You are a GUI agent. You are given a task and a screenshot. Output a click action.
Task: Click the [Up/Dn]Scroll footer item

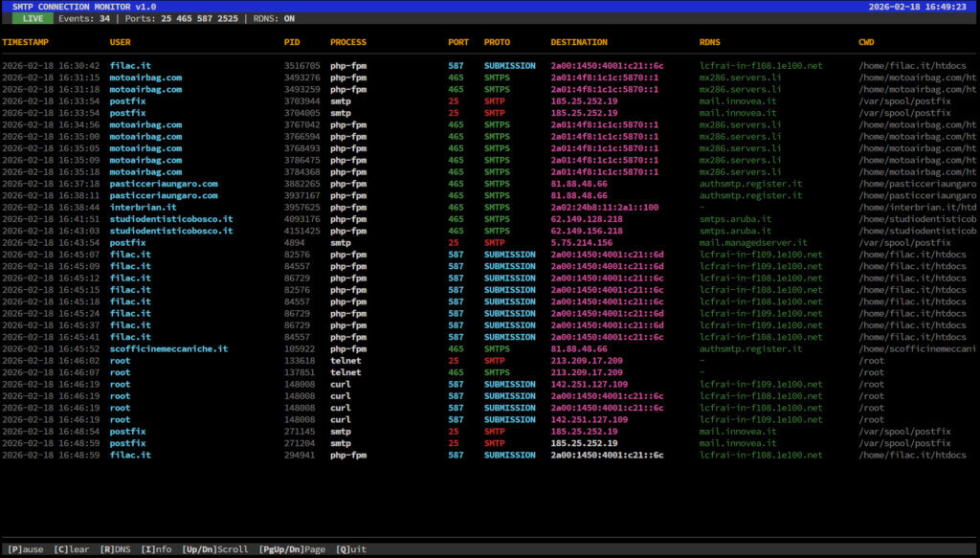[215, 549]
